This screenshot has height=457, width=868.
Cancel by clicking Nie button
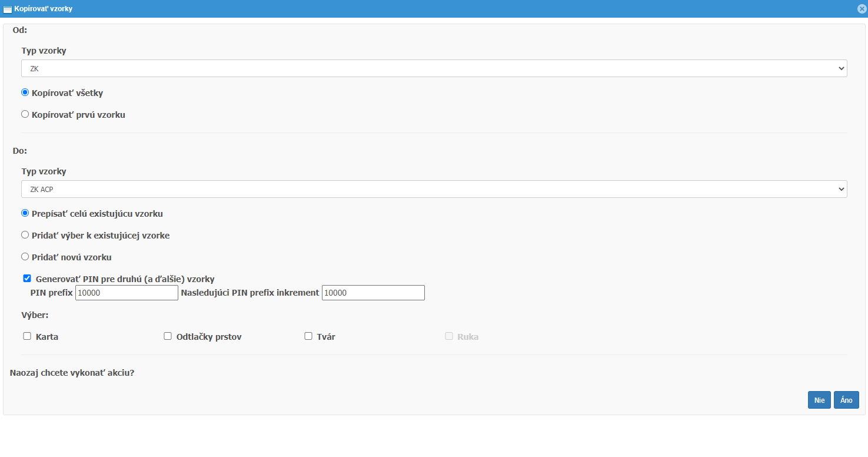(819, 400)
